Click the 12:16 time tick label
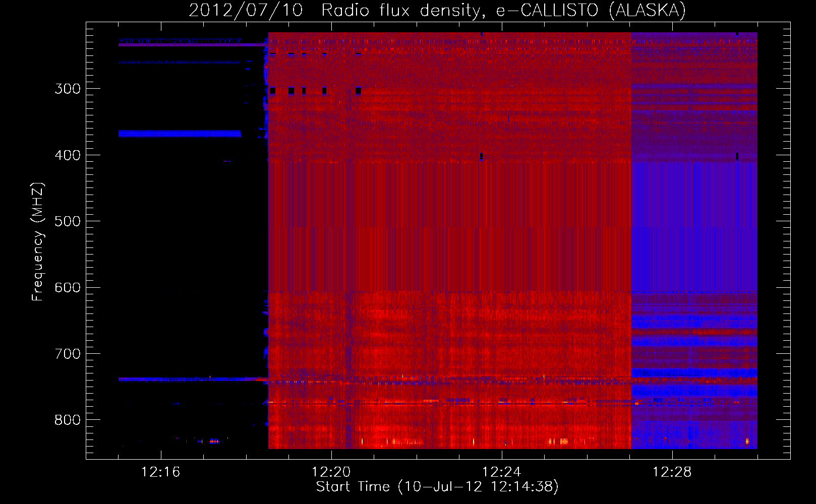This screenshot has width=816, height=504. [x=161, y=472]
